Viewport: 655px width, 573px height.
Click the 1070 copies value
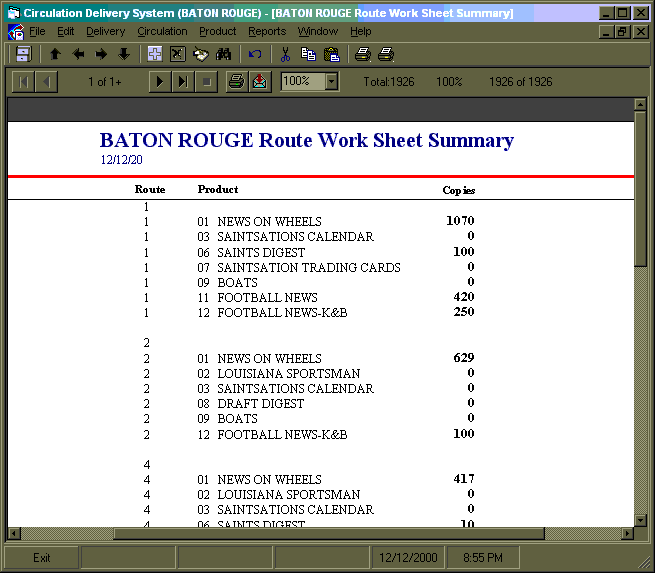pyautogui.click(x=460, y=221)
